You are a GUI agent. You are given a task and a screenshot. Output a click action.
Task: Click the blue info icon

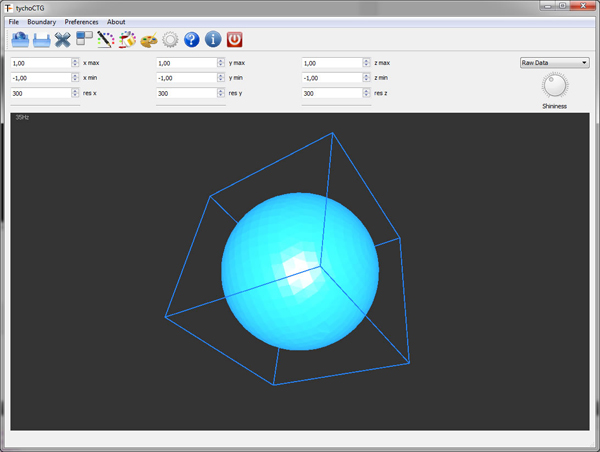[213, 40]
